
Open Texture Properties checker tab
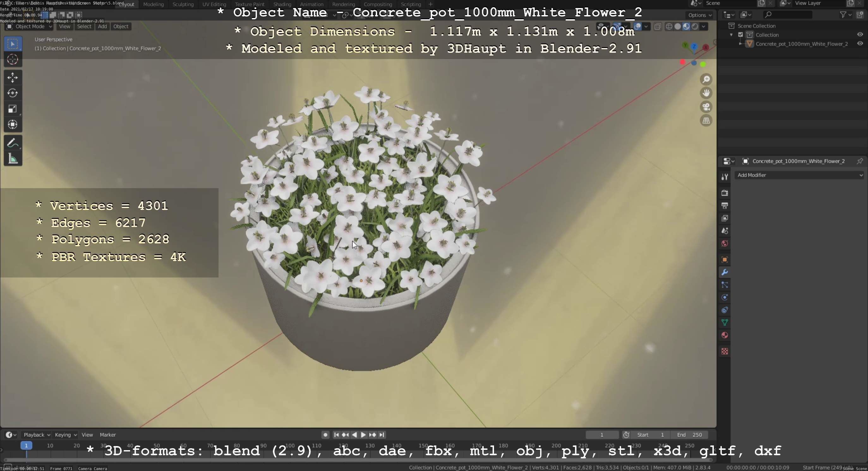click(725, 351)
